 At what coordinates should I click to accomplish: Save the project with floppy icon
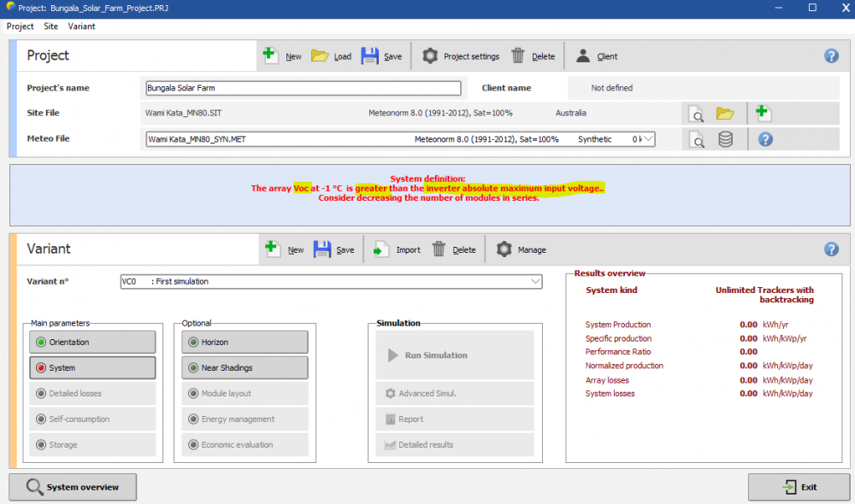point(369,56)
